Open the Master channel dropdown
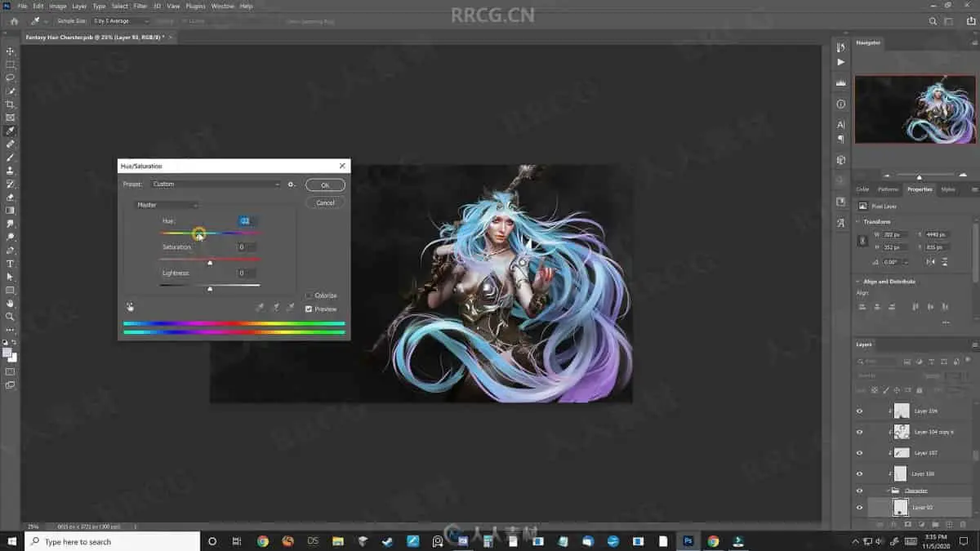This screenshot has height=551, width=980. tap(167, 205)
